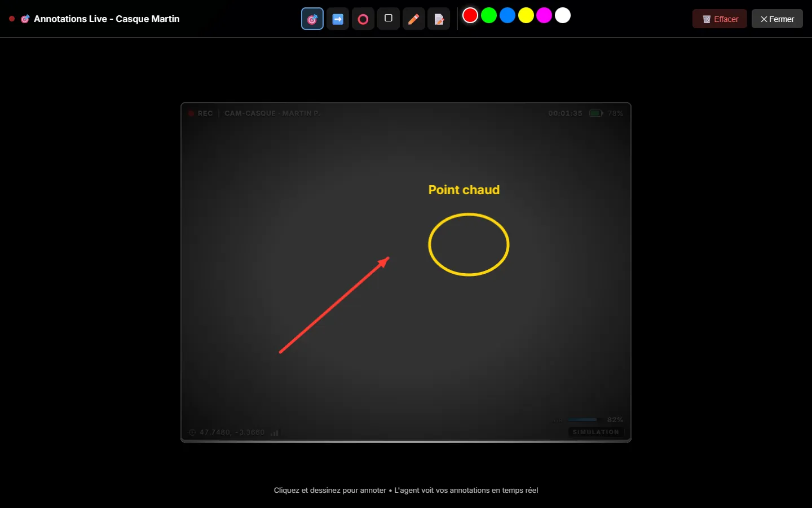Pick the blue color swatch

pos(507,16)
